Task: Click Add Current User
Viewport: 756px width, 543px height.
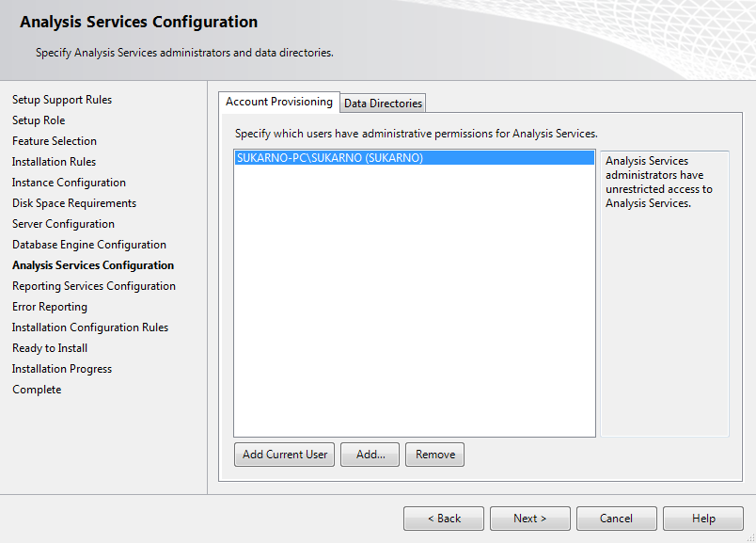Action: 284,454
